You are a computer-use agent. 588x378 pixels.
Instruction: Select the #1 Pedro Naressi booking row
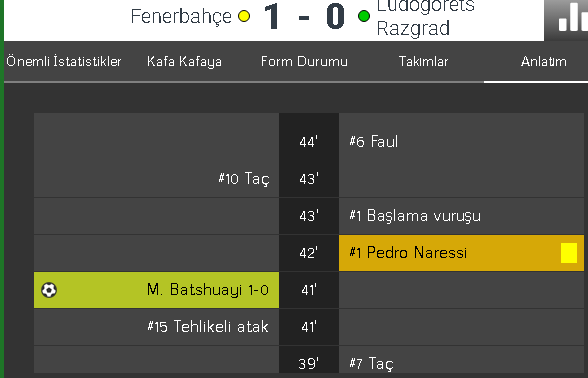(461, 253)
